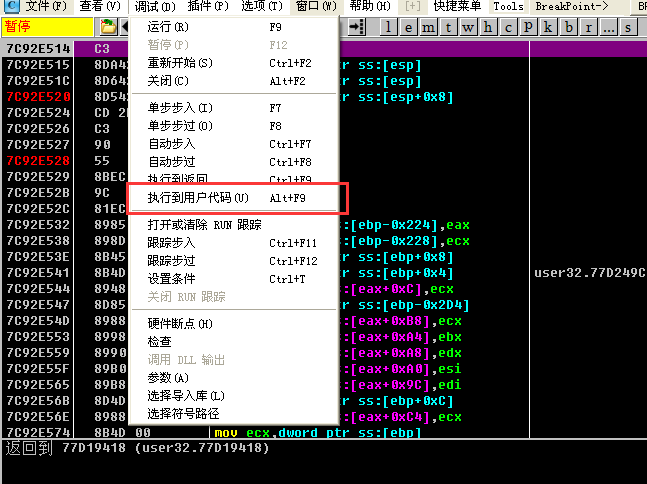Select 选择符号路径 menu entry
This screenshot has width=647, height=484.
pos(234,413)
